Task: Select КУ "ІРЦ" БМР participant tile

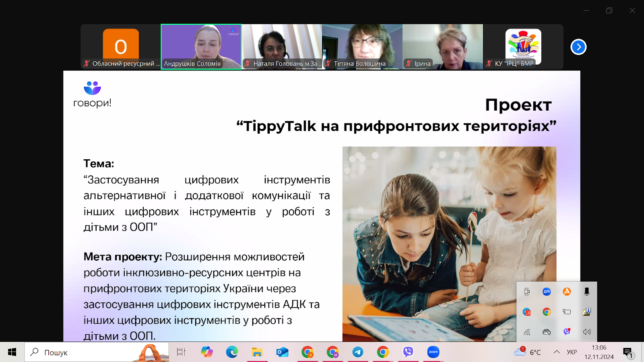Action: click(x=523, y=47)
